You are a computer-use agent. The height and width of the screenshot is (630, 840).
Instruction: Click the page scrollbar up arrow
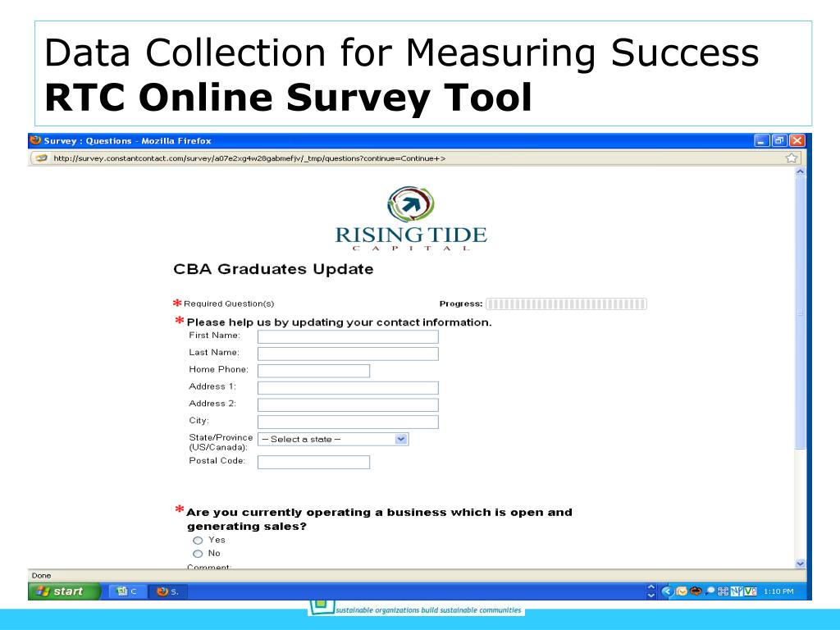801,172
